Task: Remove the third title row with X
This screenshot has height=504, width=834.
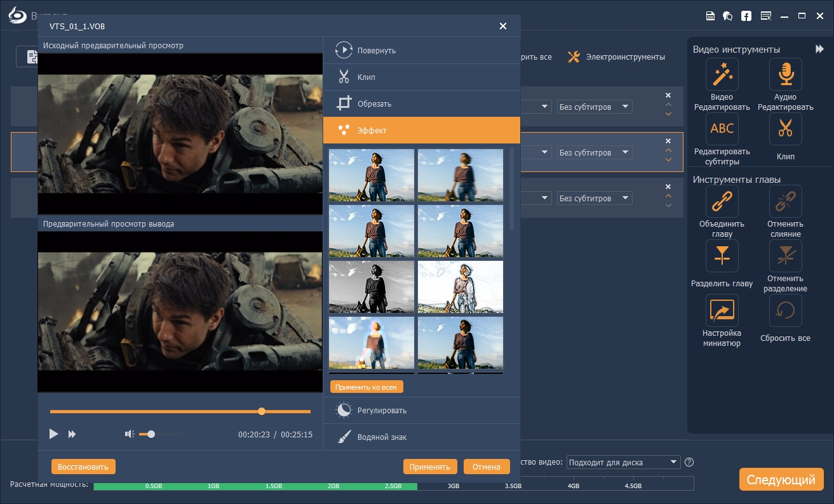Action: pyautogui.click(x=668, y=187)
